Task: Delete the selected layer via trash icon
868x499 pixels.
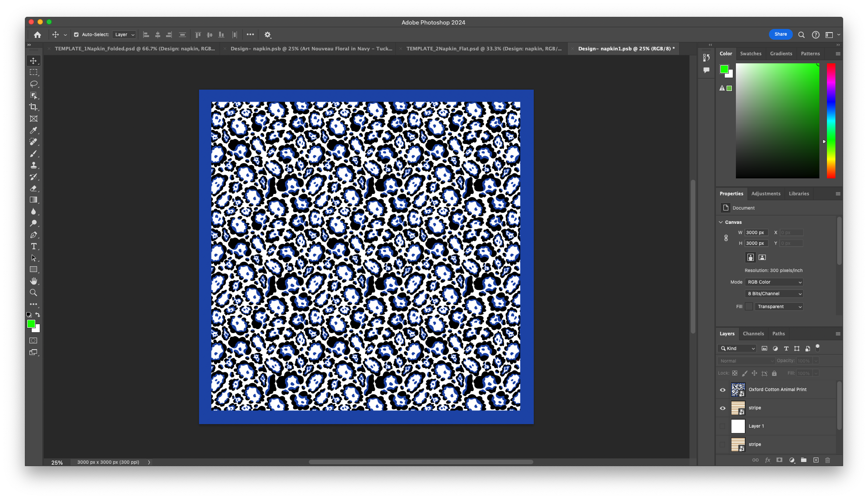Action: pyautogui.click(x=828, y=460)
